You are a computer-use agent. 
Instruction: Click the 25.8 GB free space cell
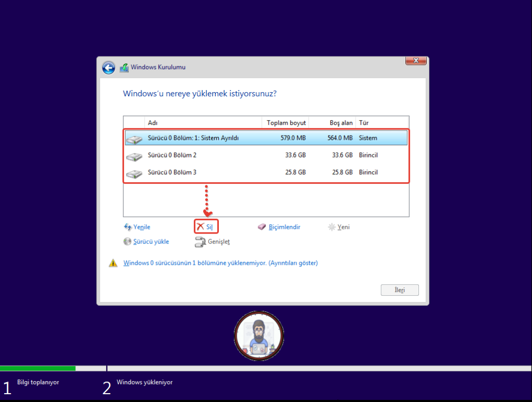pyautogui.click(x=342, y=172)
